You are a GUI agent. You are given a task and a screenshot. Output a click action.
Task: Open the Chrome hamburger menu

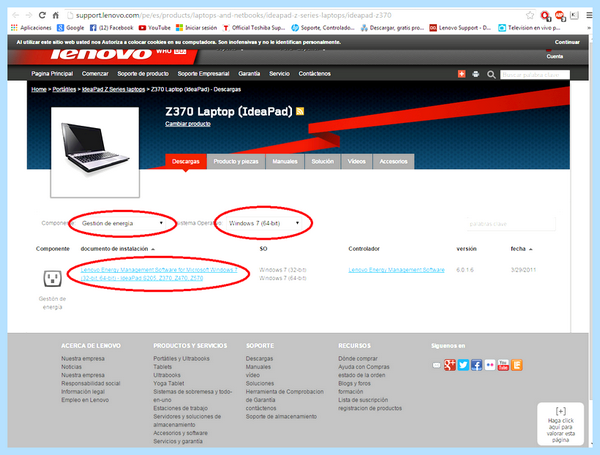click(589, 15)
